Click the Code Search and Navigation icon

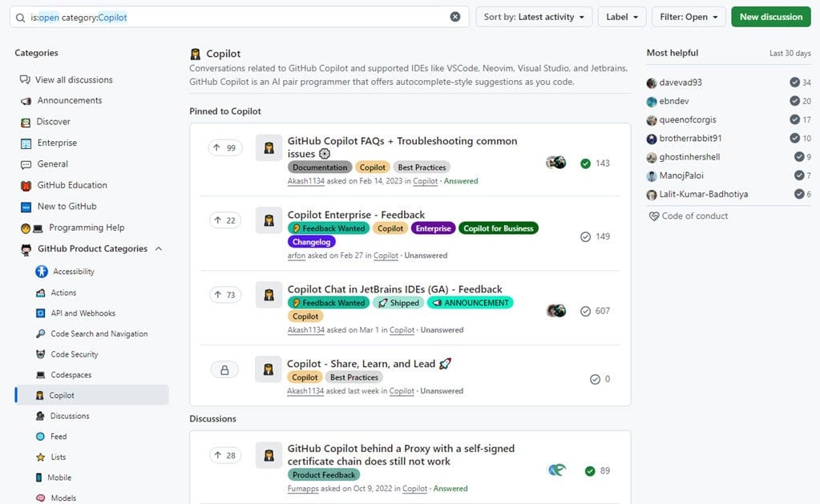40,333
